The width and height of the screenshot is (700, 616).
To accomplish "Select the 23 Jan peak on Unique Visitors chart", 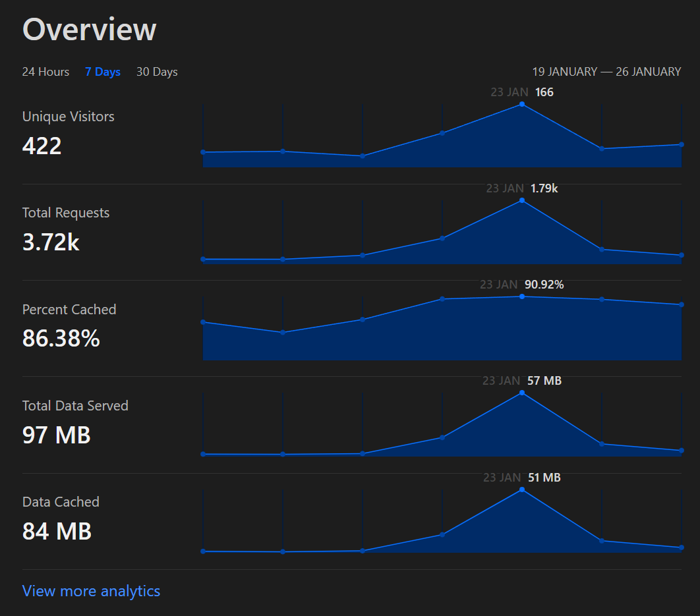I will tap(521, 104).
